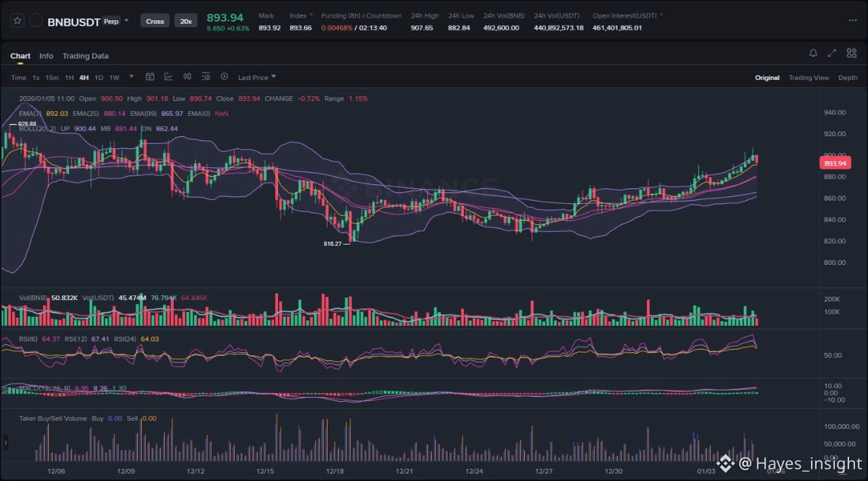The image size is (868, 481).
Task: Open the technical indicators line-chart icon
Action: pyautogui.click(x=168, y=77)
